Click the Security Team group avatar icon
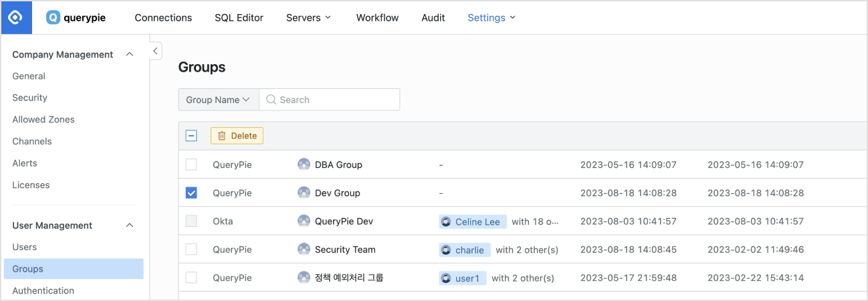The image size is (868, 301). (x=304, y=249)
